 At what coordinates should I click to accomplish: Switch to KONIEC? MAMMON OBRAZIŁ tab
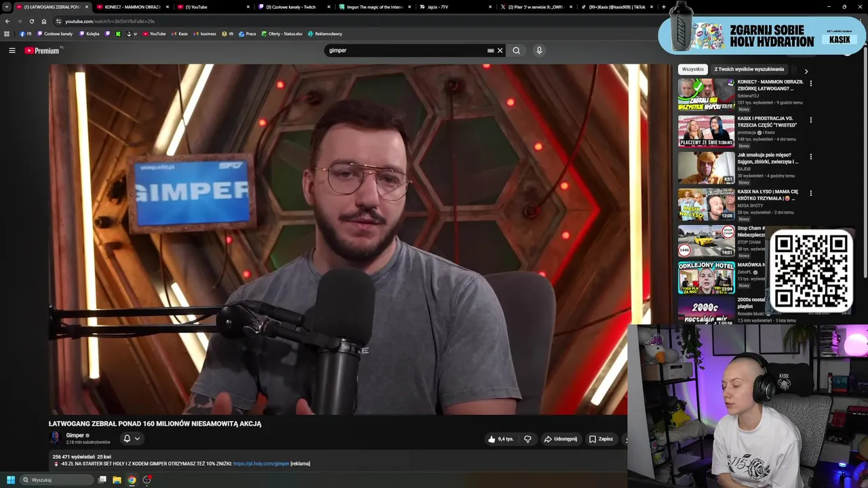tap(133, 7)
